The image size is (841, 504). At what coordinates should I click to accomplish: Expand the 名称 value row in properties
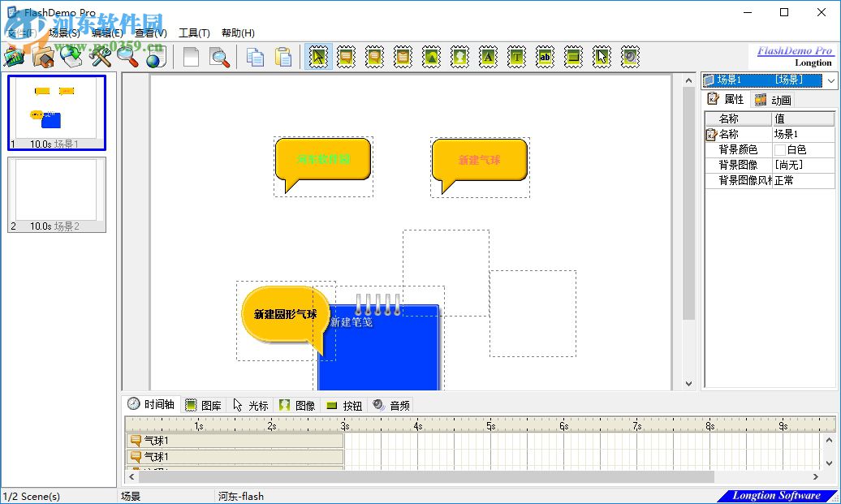click(x=804, y=133)
